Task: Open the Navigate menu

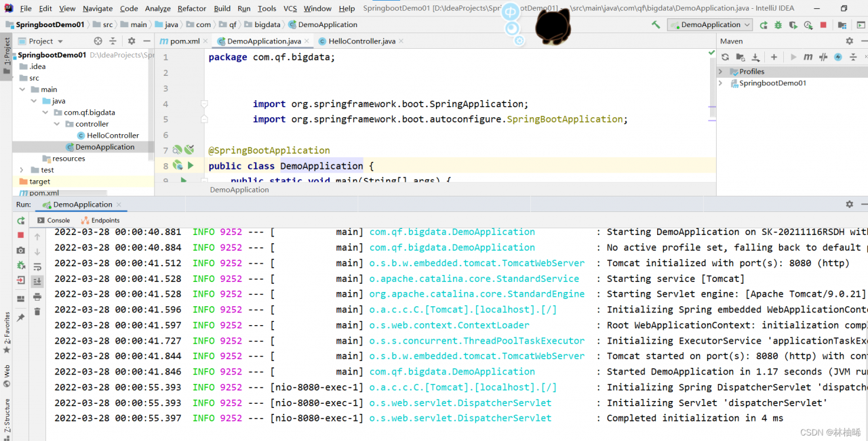Action: click(98, 8)
